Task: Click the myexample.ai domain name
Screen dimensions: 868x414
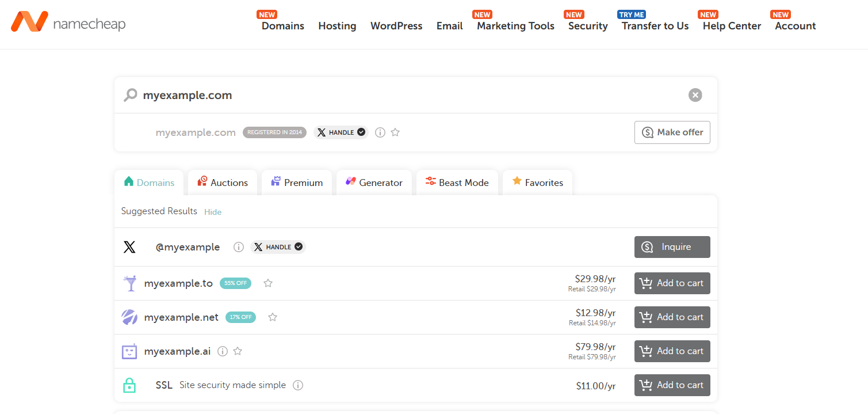Action: point(177,351)
